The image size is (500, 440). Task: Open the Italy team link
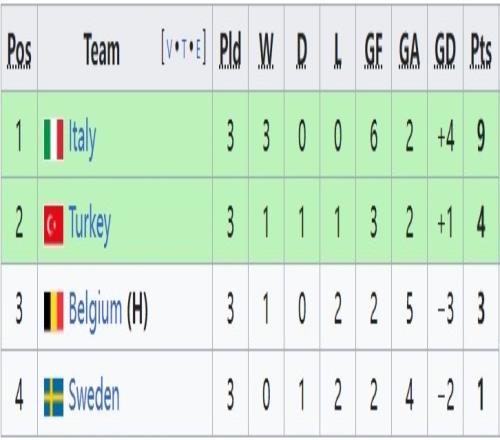click(82, 139)
